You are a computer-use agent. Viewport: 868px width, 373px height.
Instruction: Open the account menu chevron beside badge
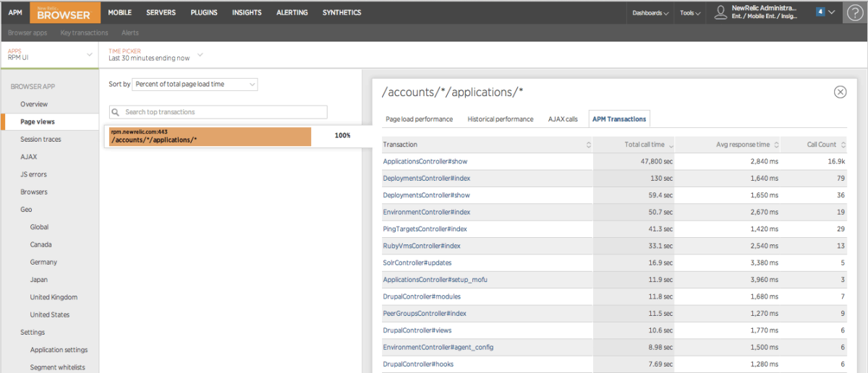point(832,12)
